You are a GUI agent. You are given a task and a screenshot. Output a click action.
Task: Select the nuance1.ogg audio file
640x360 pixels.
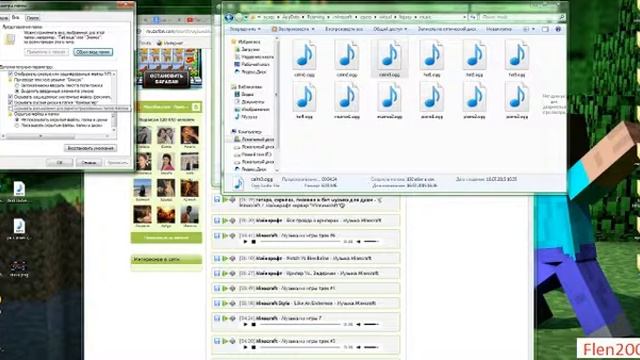coord(347,100)
